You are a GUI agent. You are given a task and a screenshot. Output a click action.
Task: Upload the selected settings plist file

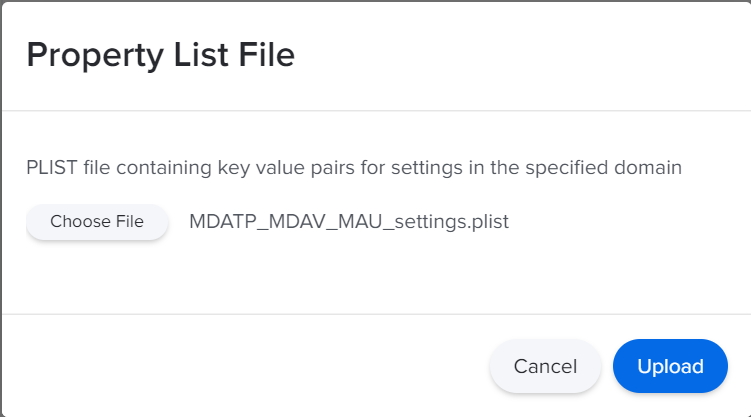[670, 366]
